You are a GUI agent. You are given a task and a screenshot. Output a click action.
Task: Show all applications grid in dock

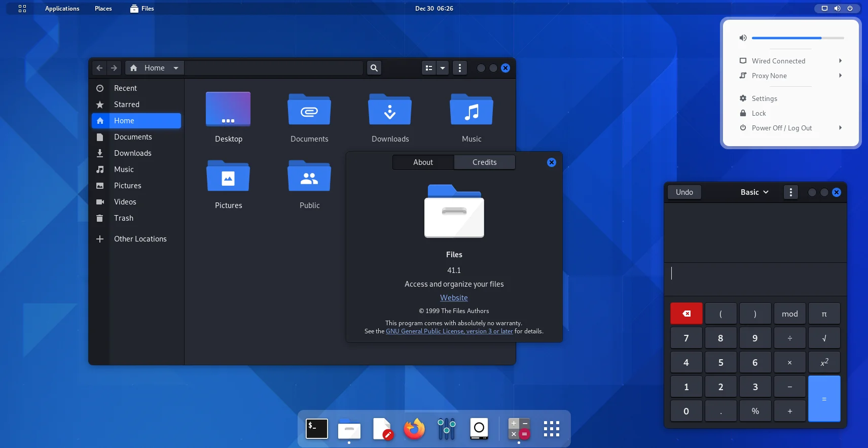coord(551,429)
